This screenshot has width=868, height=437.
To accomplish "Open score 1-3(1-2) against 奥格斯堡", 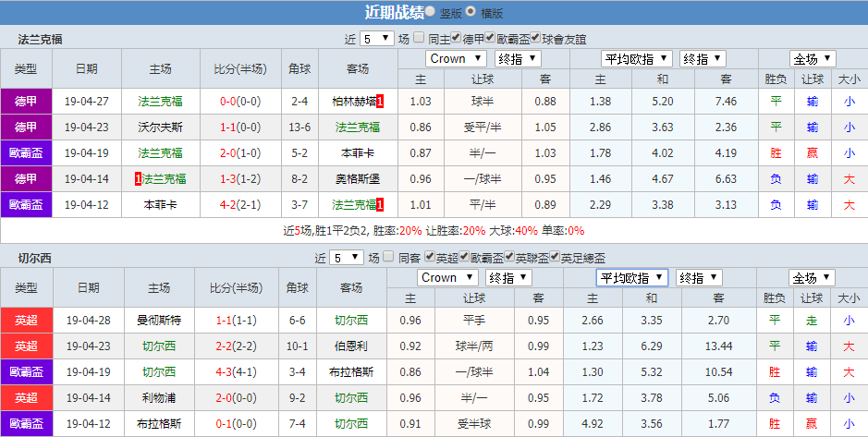I will [x=240, y=178].
